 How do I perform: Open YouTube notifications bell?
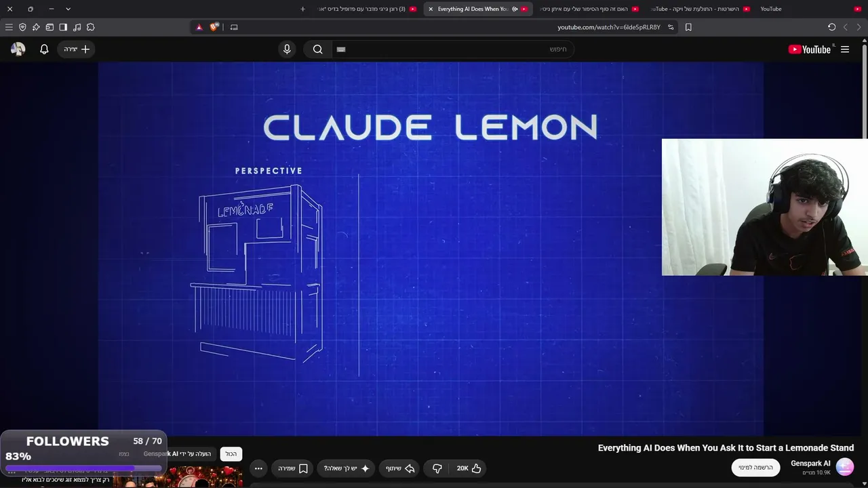pyautogui.click(x=44, y=49)
